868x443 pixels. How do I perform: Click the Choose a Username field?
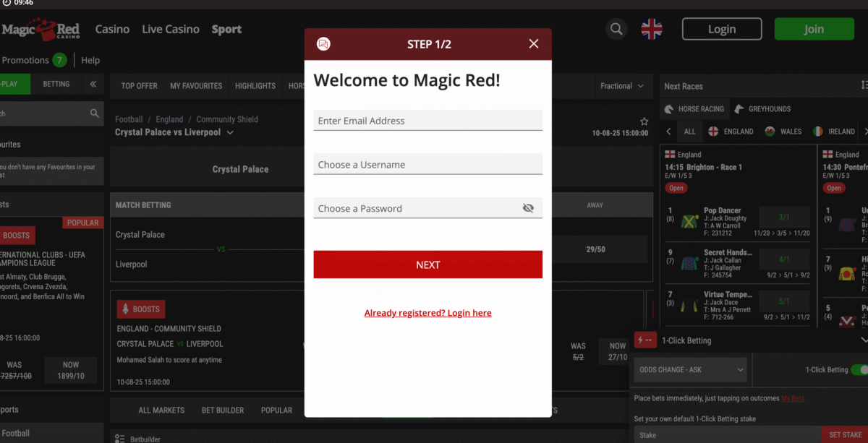tap(427, 164)
